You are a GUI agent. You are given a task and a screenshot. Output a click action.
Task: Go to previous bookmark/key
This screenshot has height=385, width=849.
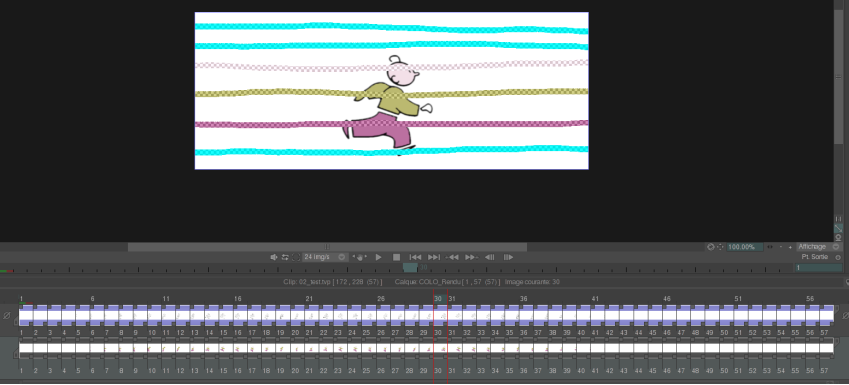[452, 257]
